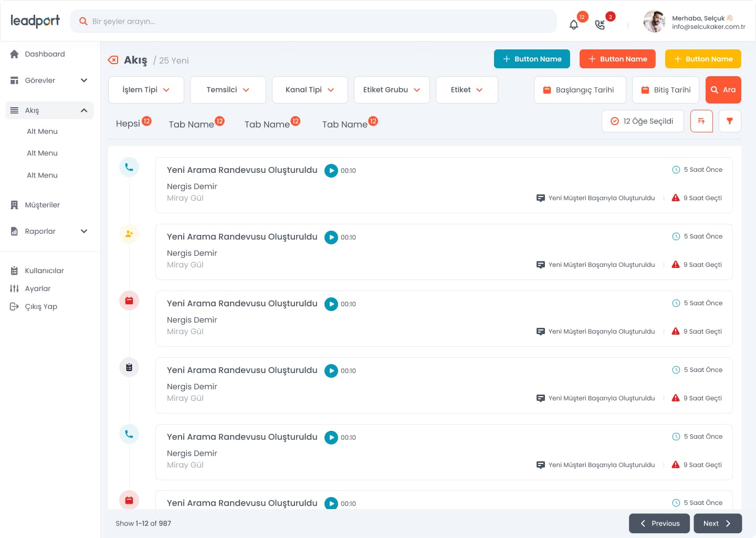
Task: Open the first Alt Menu item
Action: pos(42,131)
